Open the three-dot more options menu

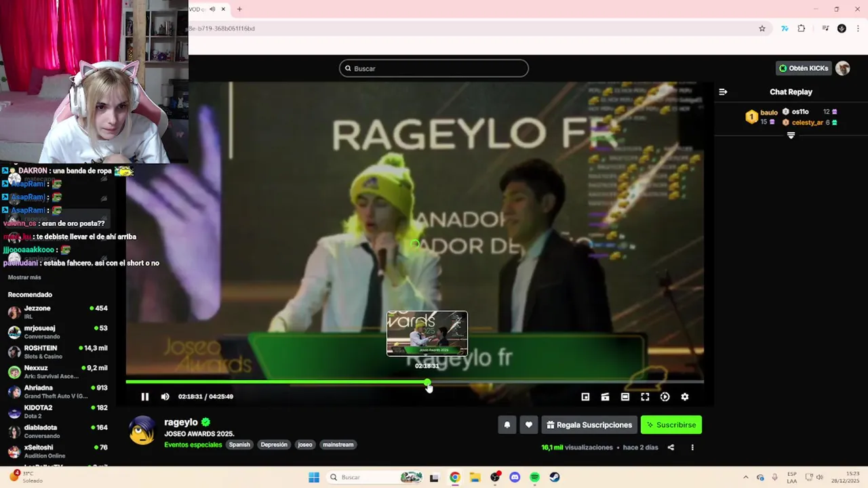pos(692,447)
